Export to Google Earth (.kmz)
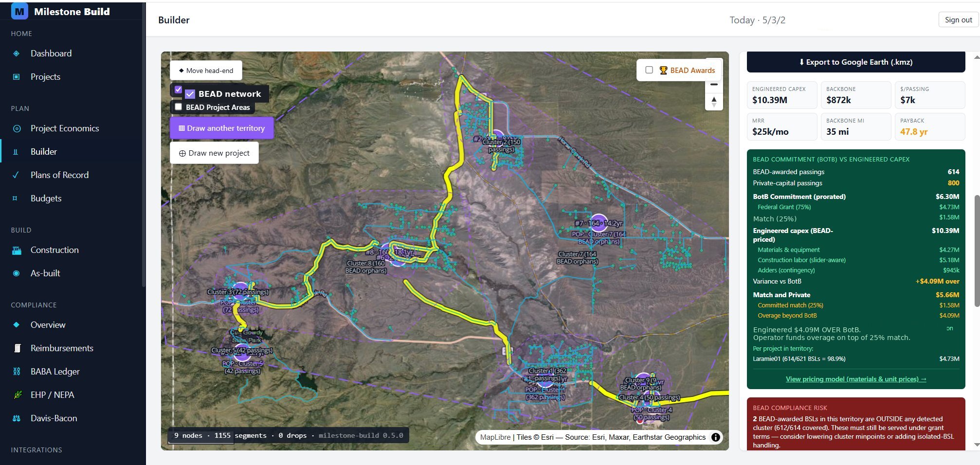This screenshot has width=980, height=465. click(x=856, y=62)
